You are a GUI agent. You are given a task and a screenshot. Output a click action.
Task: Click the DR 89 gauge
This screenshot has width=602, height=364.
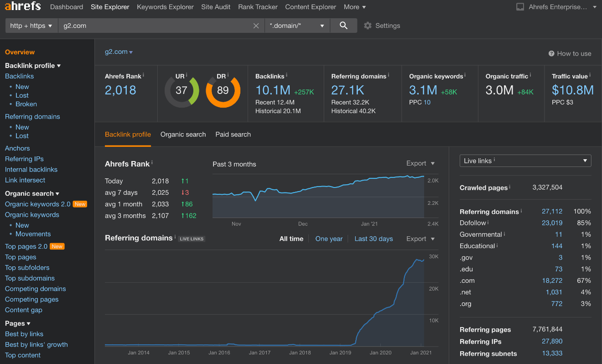(223, 90)
